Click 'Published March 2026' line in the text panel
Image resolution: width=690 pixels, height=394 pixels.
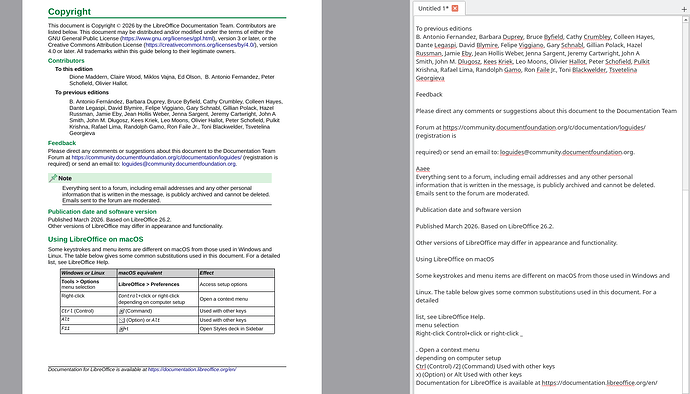[485, 226]
